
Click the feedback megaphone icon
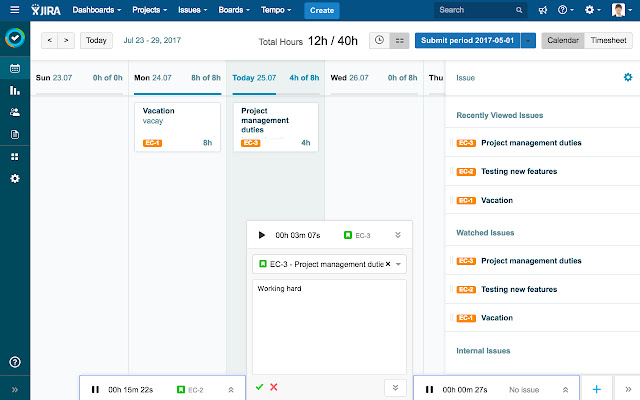pos(542,10)
